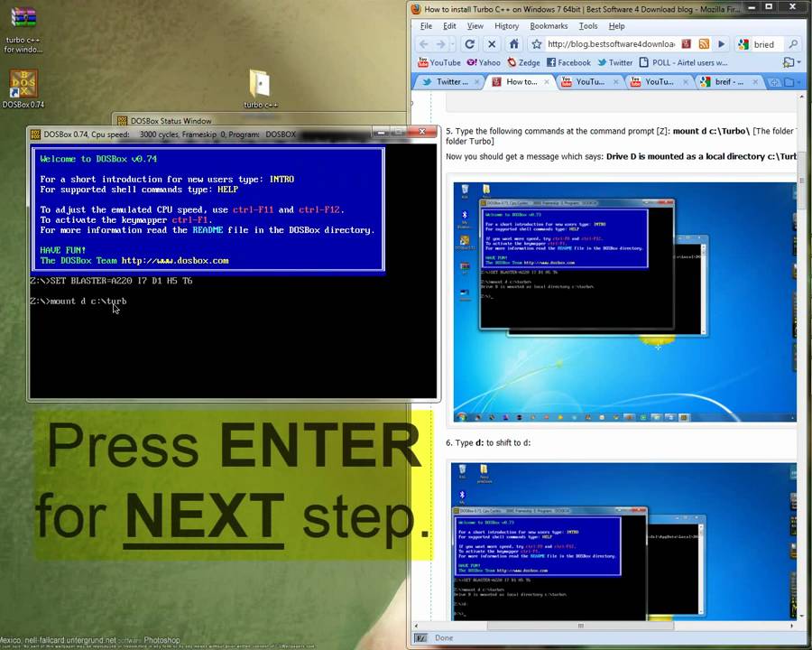
Task: Select the DOSBox 0.74 desktop shortcut
Action: click(23, 88)
